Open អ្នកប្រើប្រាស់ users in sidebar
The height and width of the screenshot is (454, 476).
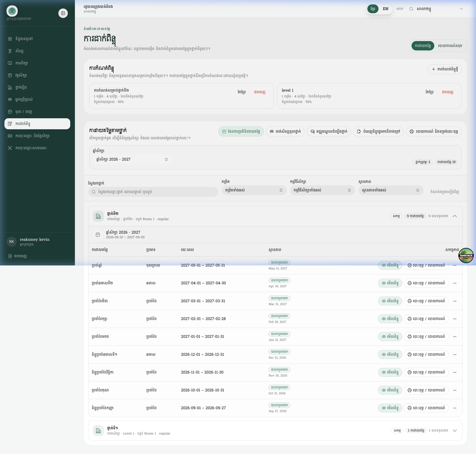tap(37, 100)
